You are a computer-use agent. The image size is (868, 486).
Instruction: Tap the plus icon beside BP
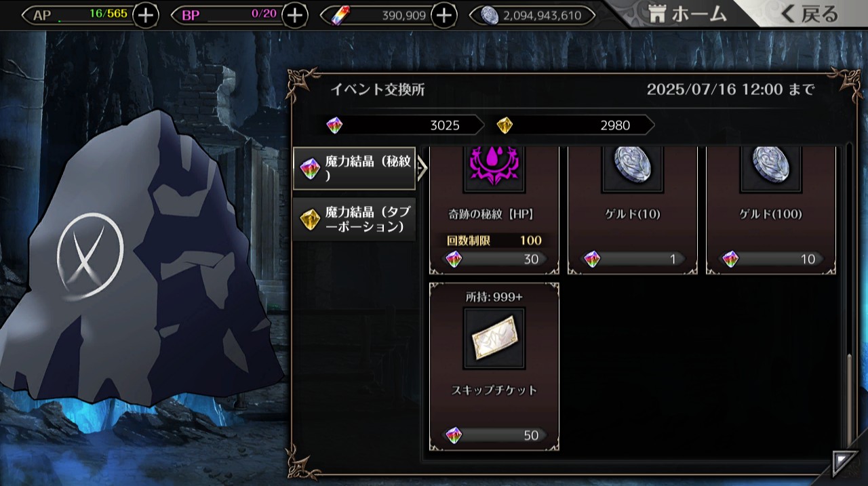point(294,15)
